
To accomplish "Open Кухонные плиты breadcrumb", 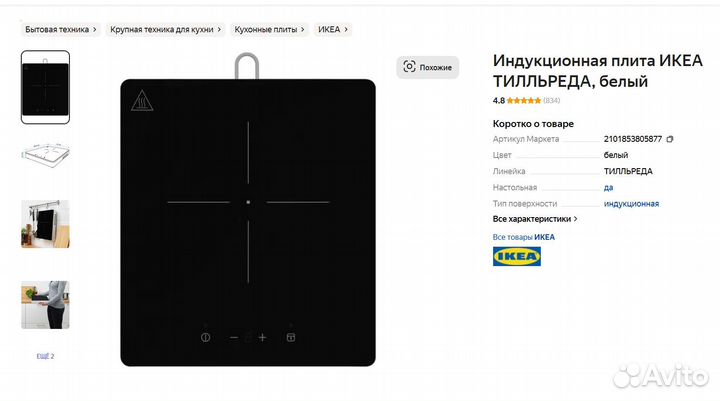I will point(269,29).
